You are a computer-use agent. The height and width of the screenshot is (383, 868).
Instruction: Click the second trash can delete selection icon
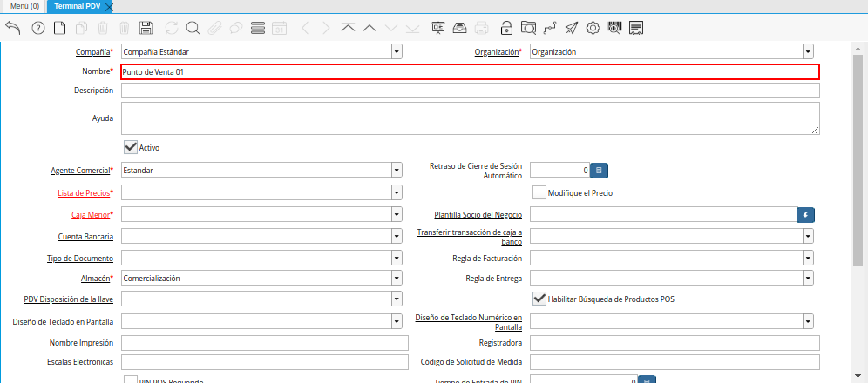[125, 28]
